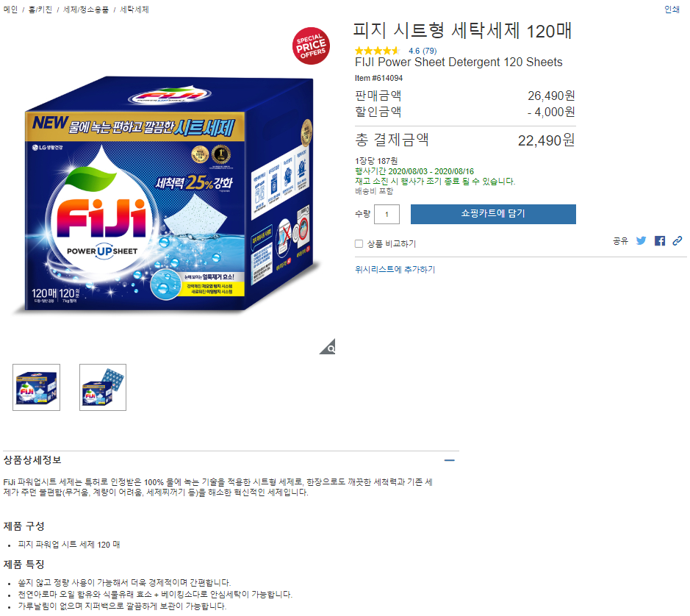Select the second thumbnail with detergent sheet

pos(103,387)
